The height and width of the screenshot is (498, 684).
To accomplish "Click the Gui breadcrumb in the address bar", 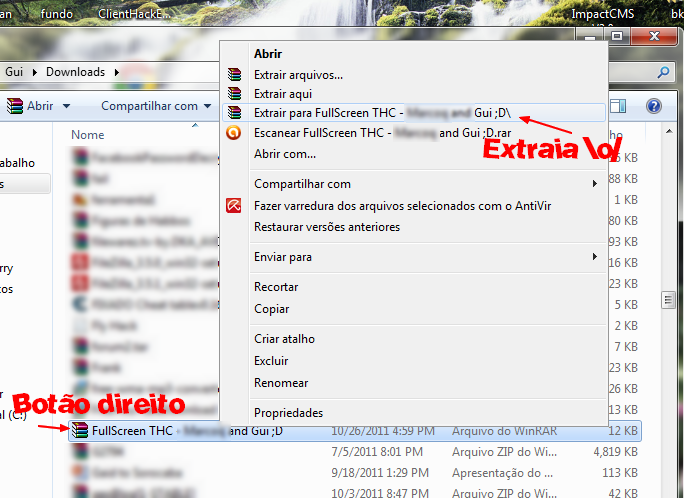I will (x=14, y=72).
